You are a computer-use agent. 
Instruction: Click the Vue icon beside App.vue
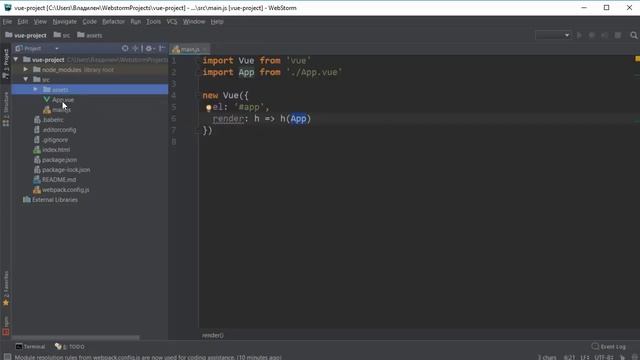[x=47, y=100]
